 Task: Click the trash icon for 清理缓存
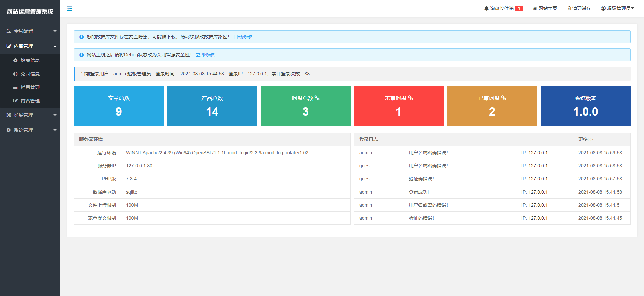tap(569, 8)
